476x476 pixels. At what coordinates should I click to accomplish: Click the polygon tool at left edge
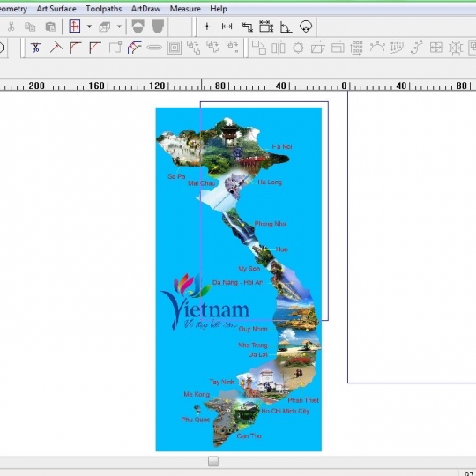(x=2, y=48)
